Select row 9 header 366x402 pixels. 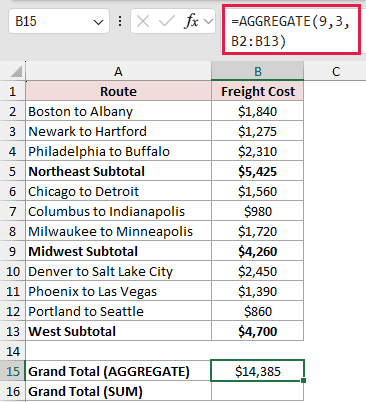[x=13, y=251]
